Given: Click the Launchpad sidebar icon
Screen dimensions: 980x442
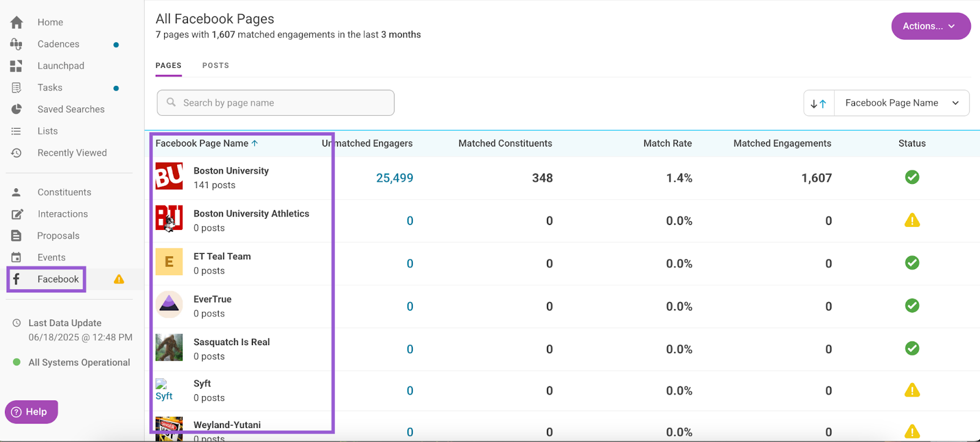Looking at the screenshot, I should 17,66.
